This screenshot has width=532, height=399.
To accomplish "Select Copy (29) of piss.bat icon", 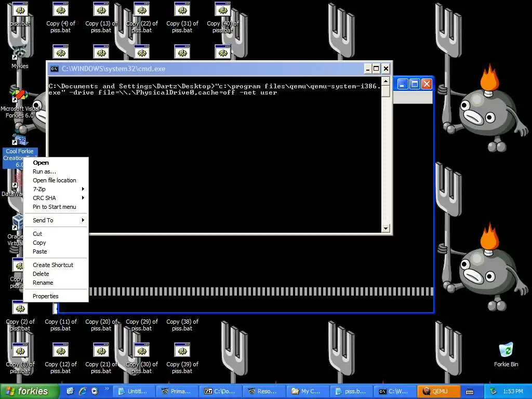I will (x=142, y=324).
